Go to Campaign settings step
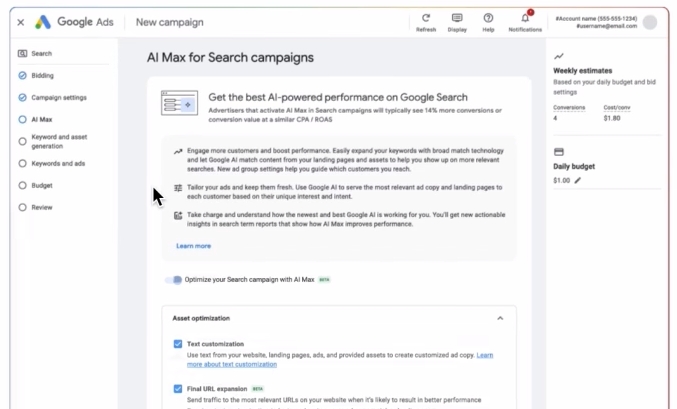The width and height of the screenshot is (677, 409). click(58, 98)
